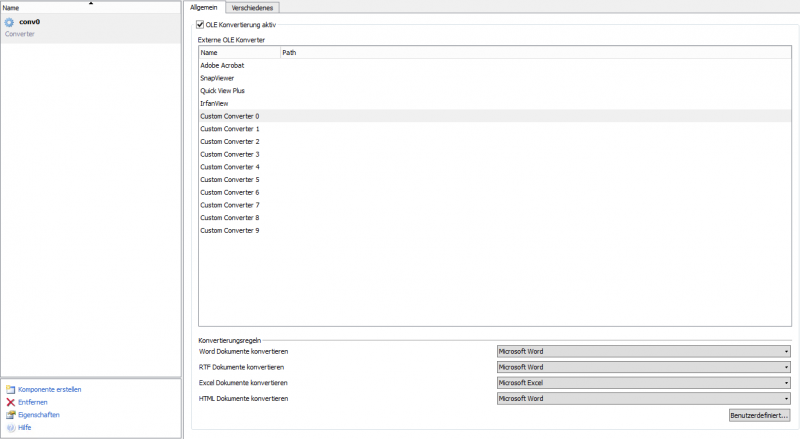Viewport: 800px width, 439px height.
Task: Click the red Entfernen X icon
Action: (11, 402)
